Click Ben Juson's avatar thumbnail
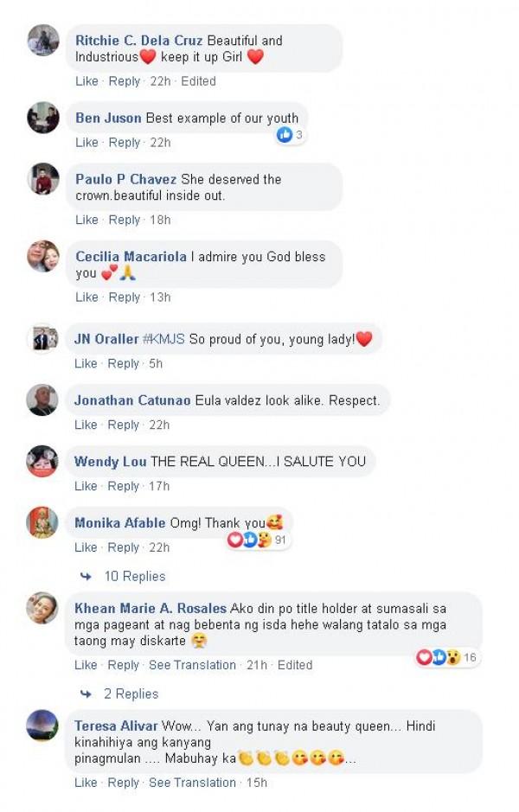This screenshot has width=519, height=812. coord(43,117)
